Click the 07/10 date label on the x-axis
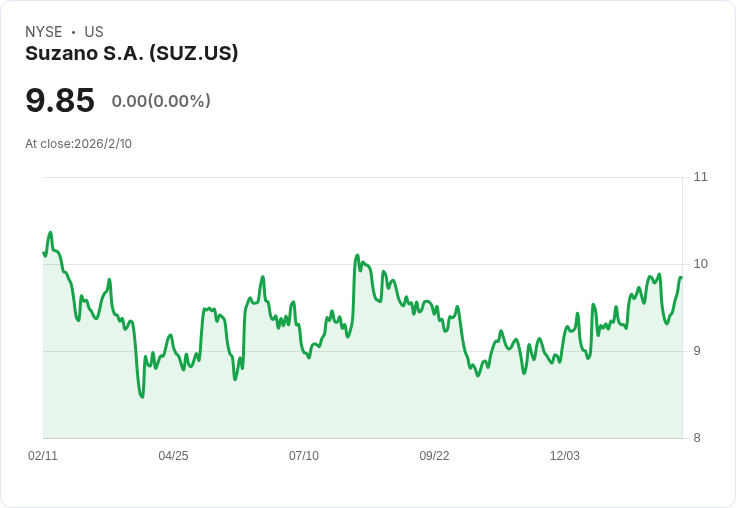The width and height of the screenshot is (736, 508). click(x=304, y=455)
